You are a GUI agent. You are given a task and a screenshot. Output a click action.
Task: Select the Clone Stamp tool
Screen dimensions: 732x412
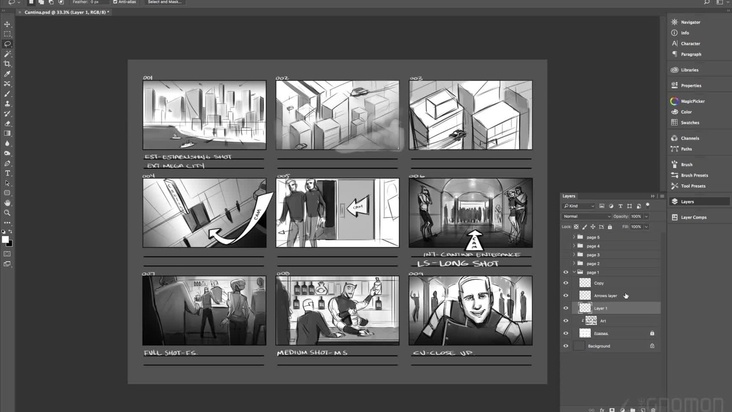coord(7,104)
